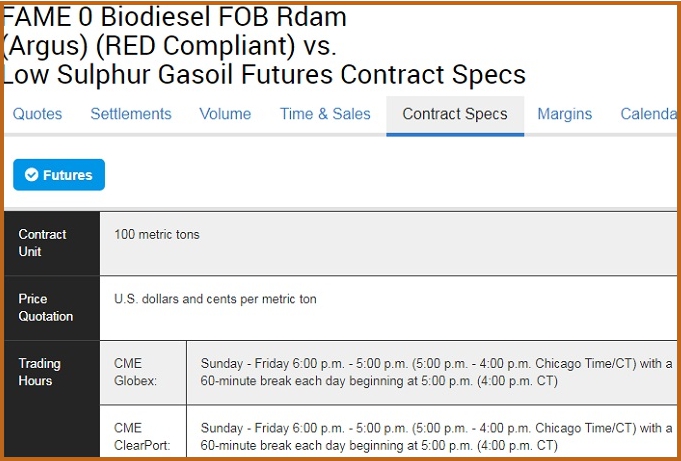This screenshot has width=681, height=461.
Task: Select the active Contract Specs tab
Action: (x=455, y=115)
